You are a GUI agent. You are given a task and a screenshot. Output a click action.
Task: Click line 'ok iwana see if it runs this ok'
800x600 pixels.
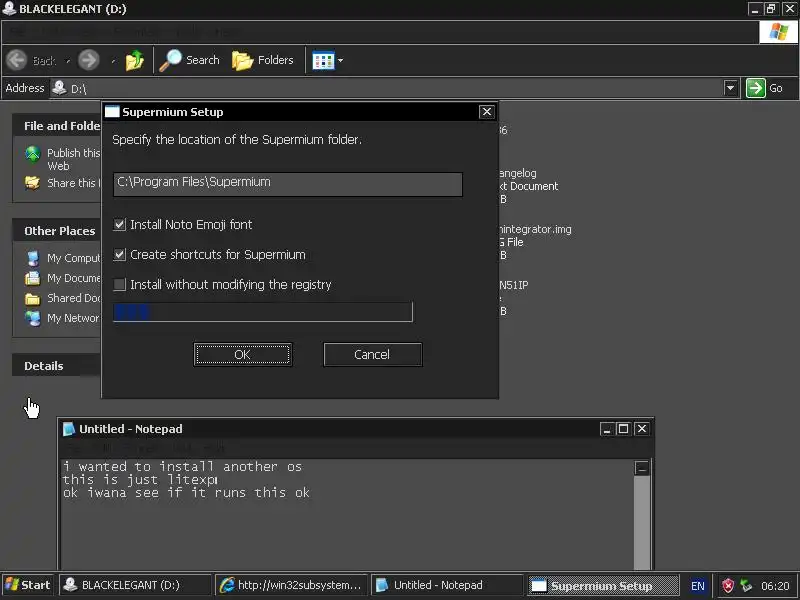click(x=186, y=493)
